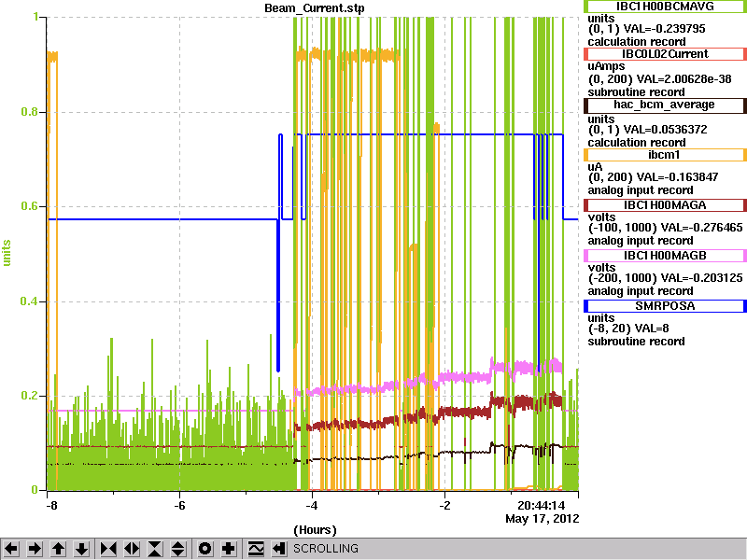Image resolution: width=747 pixels, height=560 pixels.
Task: Zoom in horizontally with the inward-pointing triangles
Action: click(x=108, y=549)
